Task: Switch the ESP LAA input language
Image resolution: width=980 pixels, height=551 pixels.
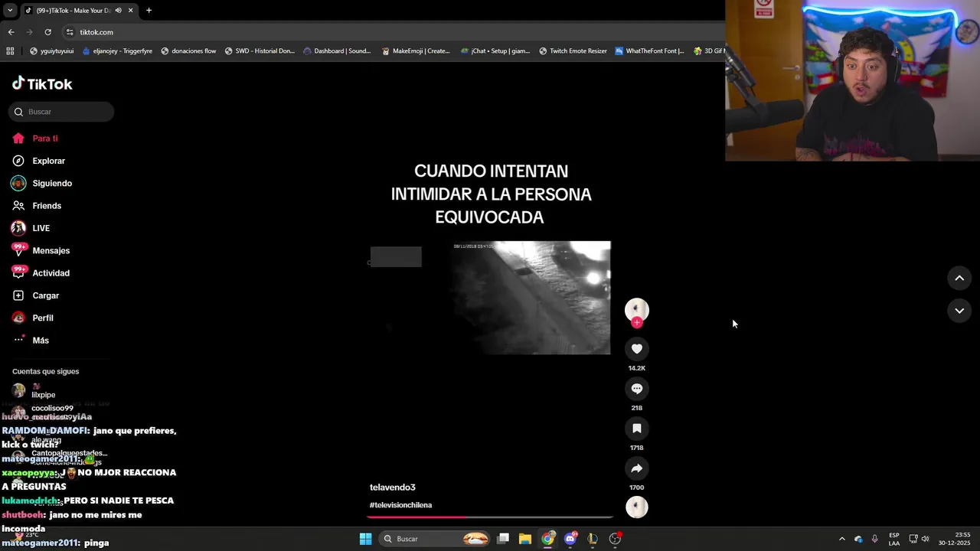Action: coord(894,539)
